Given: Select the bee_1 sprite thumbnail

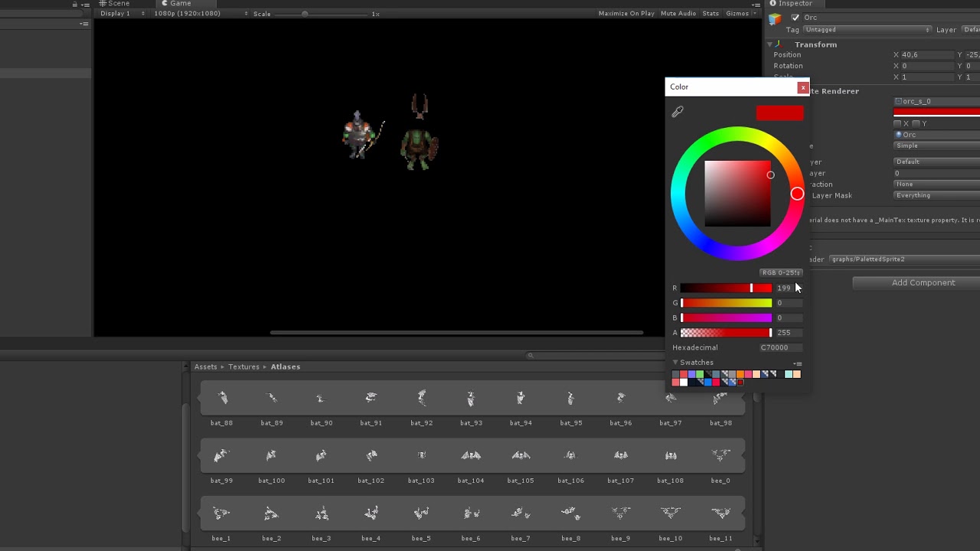Looking at the screenshot, I should coord(221,514).
